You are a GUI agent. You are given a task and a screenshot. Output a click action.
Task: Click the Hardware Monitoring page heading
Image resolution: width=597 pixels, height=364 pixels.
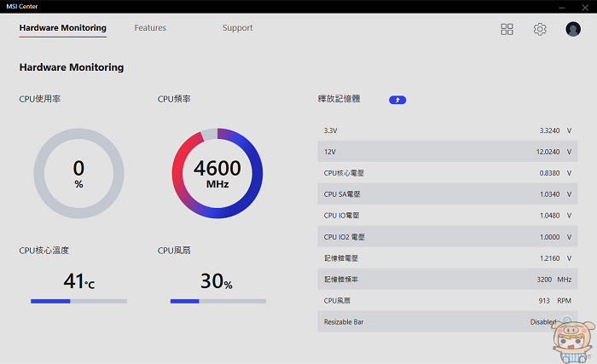click(x=72, y=67)
